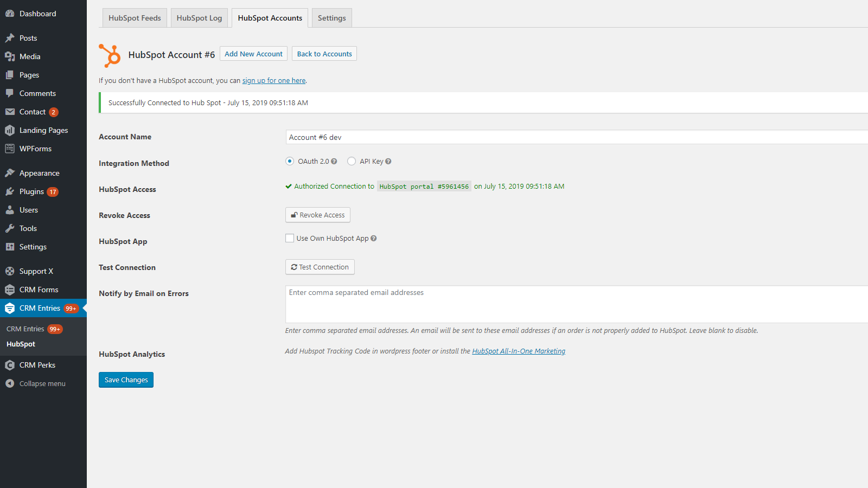Click the 'Notify by Email on Errors' label
The image size is (868, 488).
click(144, 293)
